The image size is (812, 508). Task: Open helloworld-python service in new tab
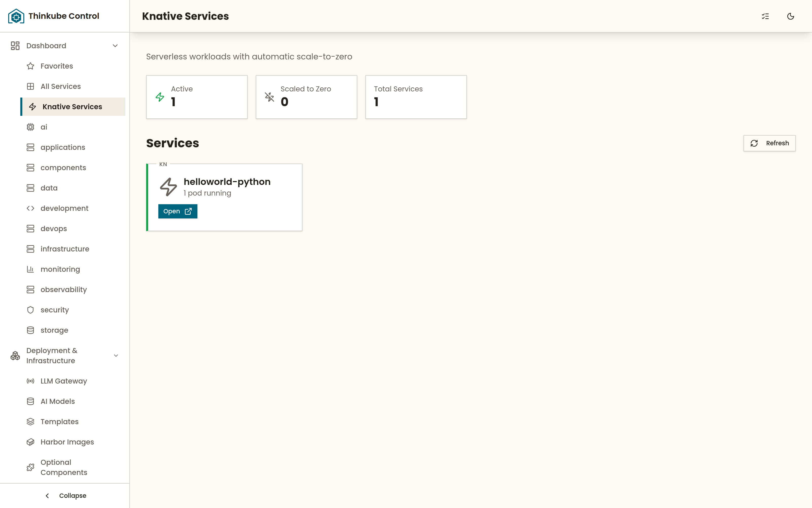[x=178, y=211]
